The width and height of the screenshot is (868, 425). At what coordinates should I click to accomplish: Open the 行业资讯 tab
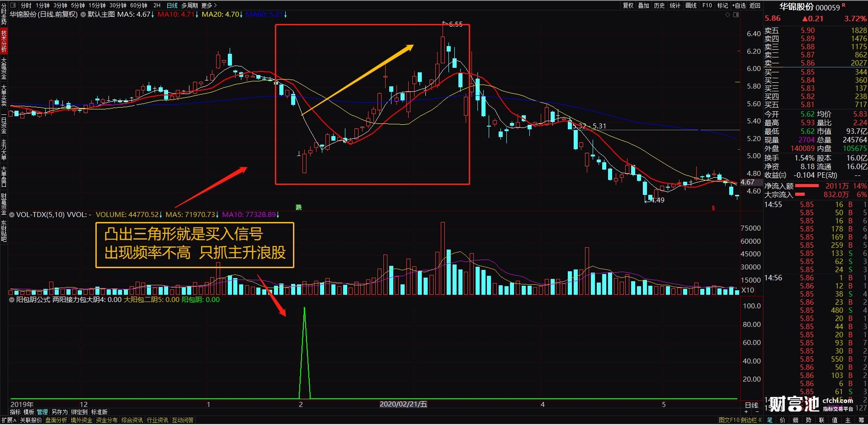tap(157, 420)
